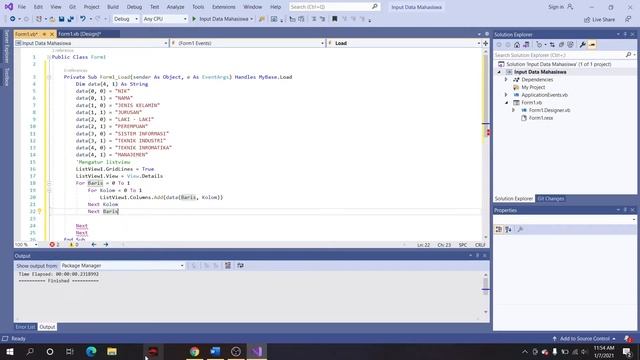Click the Save All toolbar icon
640x360 pixels.
[x=71, y=19]
